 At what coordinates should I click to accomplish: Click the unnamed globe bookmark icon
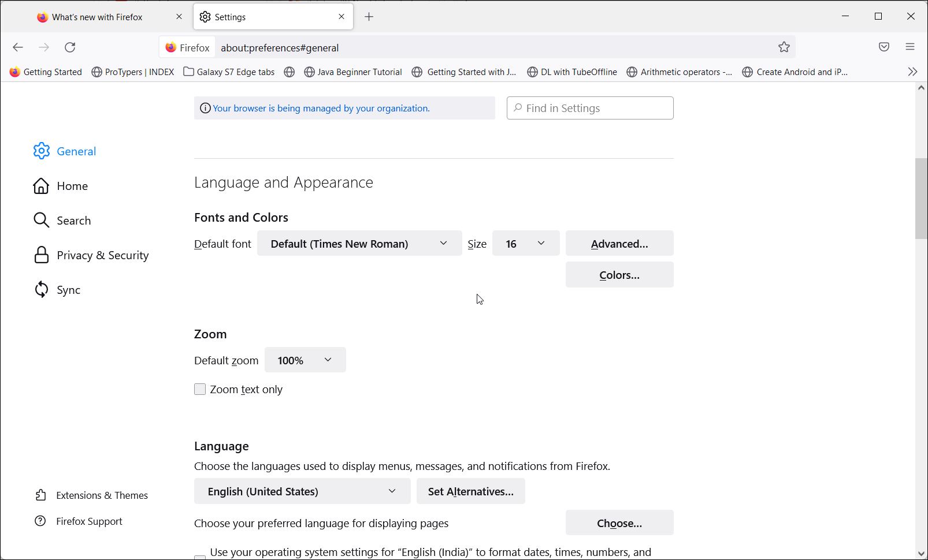coord(289,72)
